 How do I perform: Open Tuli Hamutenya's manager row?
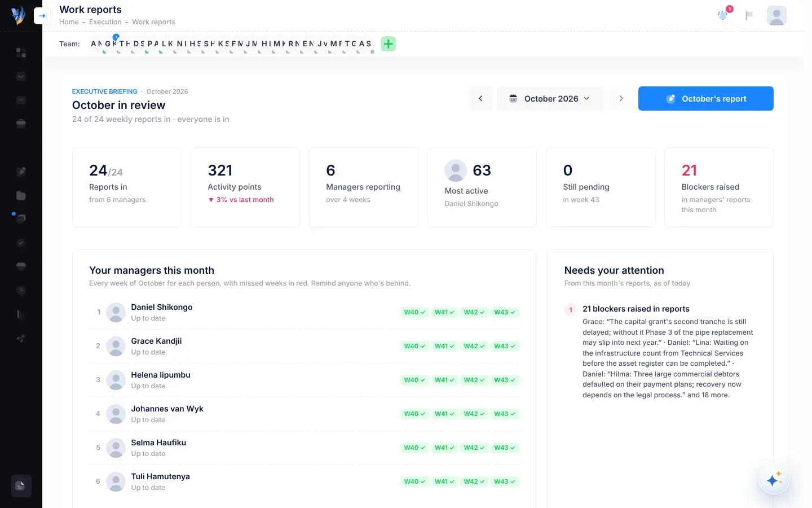(x=304, y=481)
